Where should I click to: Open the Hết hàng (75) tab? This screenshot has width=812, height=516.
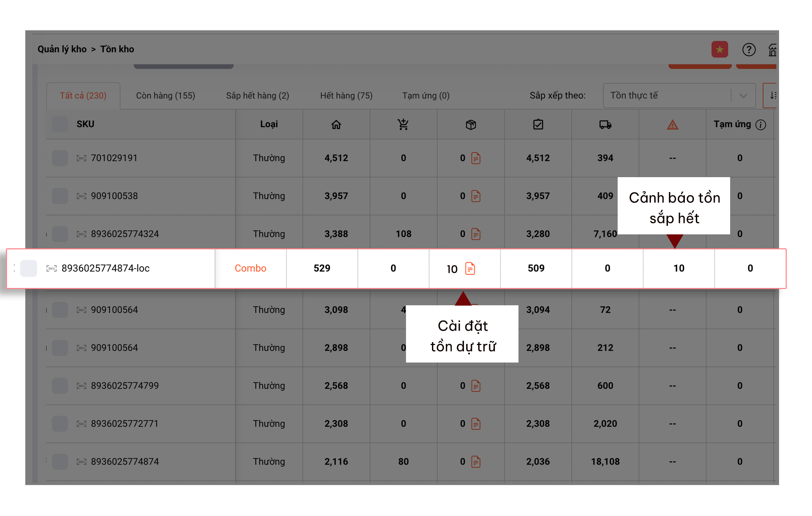346,96
